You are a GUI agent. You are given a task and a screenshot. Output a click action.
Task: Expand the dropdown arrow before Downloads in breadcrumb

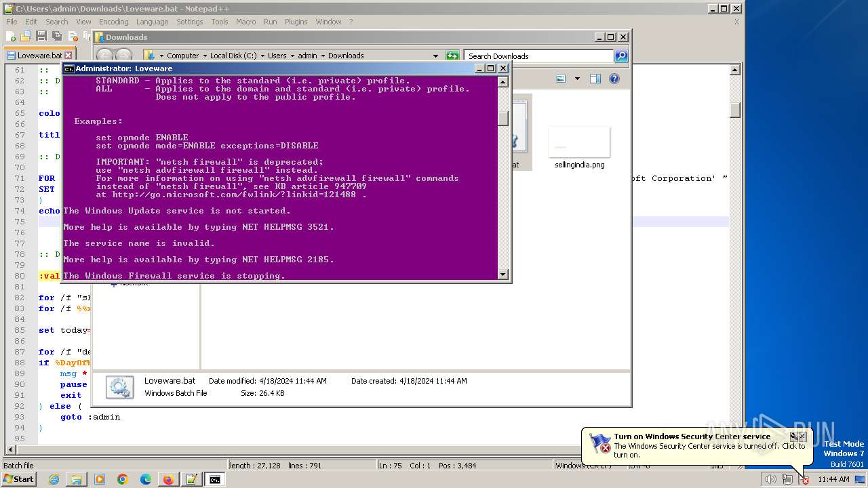(x=323, y=56)
